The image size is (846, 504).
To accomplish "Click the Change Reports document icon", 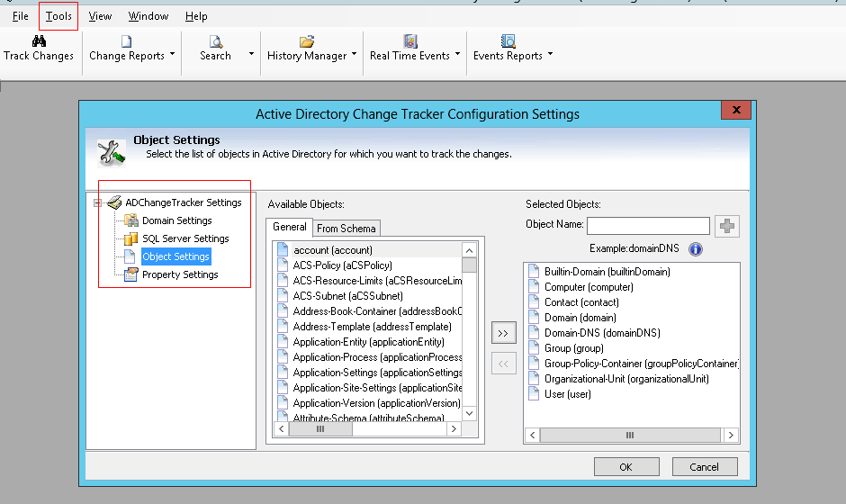I will point(126,41).
